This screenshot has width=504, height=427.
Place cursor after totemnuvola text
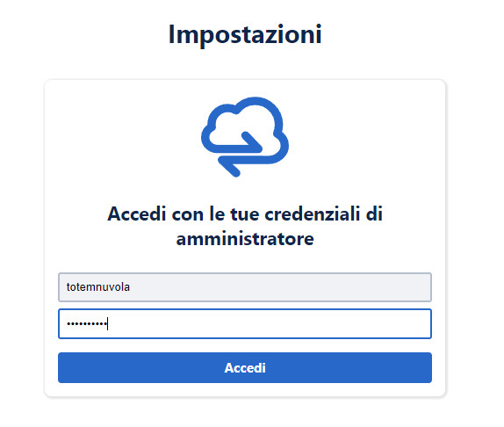coord(130,287)
